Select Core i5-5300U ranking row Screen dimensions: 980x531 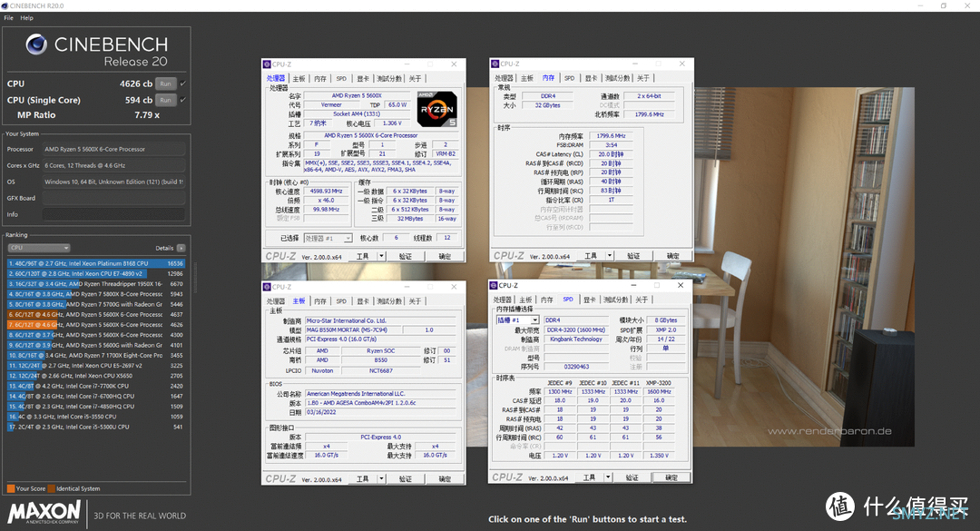click(95, 427)
